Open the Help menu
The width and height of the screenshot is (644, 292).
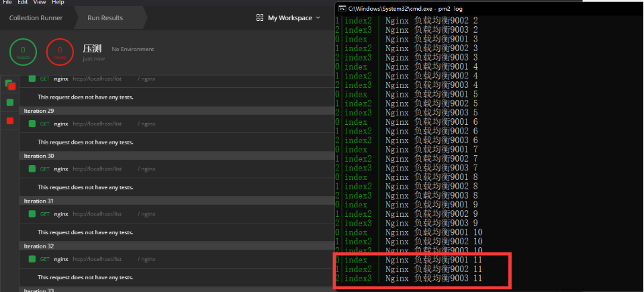point(58,3)
